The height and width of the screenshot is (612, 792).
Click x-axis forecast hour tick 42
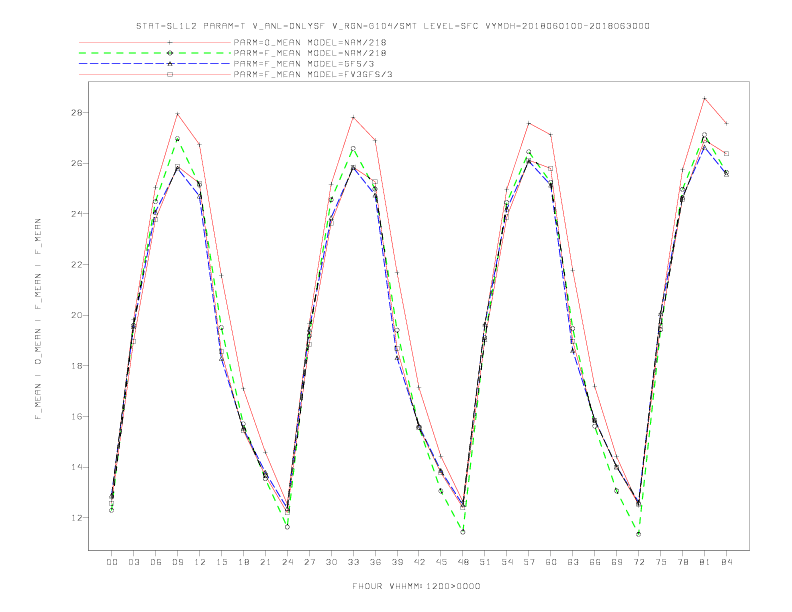pos(419,562)
